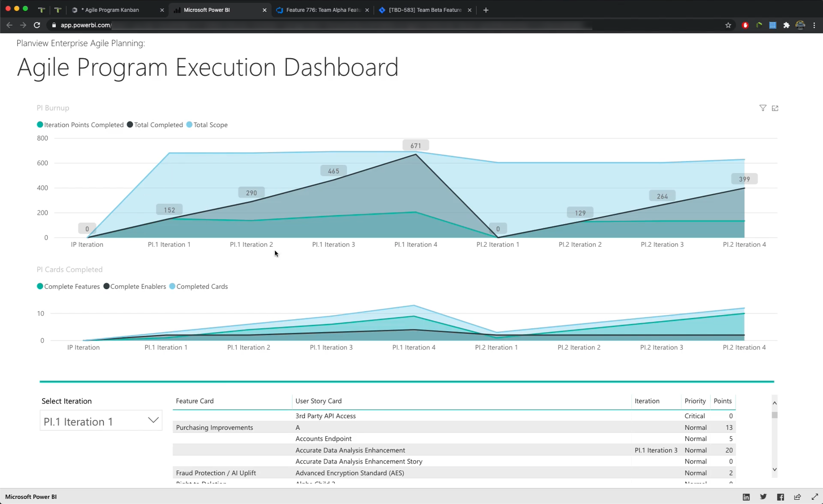This screenshot has height=504, width=823.
Task: Select 'Accurate Data Analysis Enhancement Story' row
Action: pyautogui.click(x=454, y=461)
